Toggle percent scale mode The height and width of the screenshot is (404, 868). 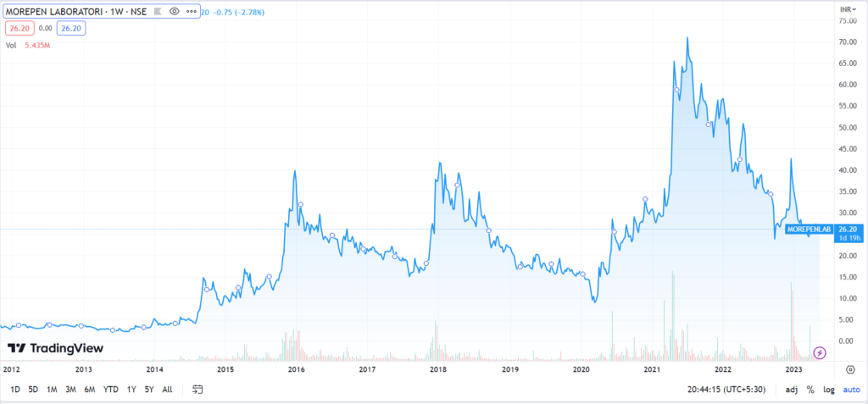pos(810,390)
